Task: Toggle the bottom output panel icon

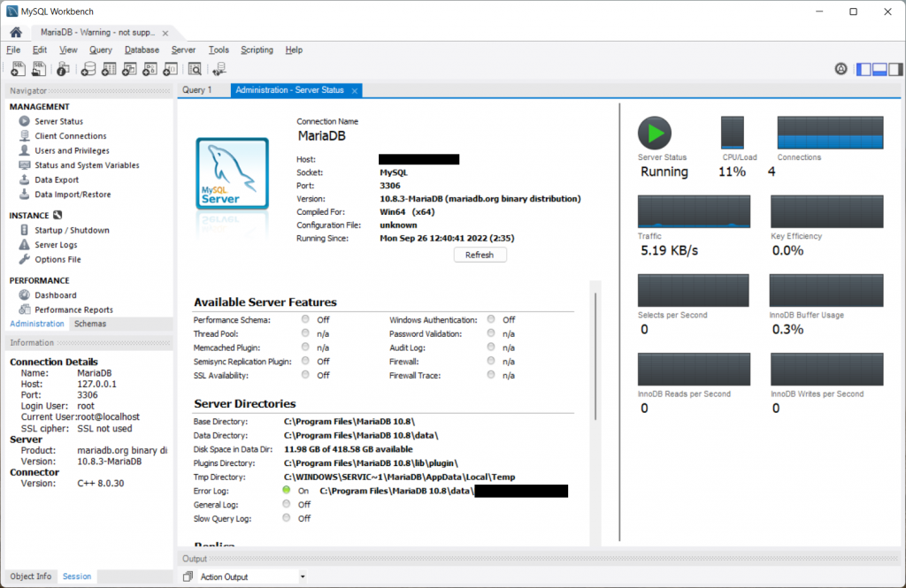Action: [879, 69]
